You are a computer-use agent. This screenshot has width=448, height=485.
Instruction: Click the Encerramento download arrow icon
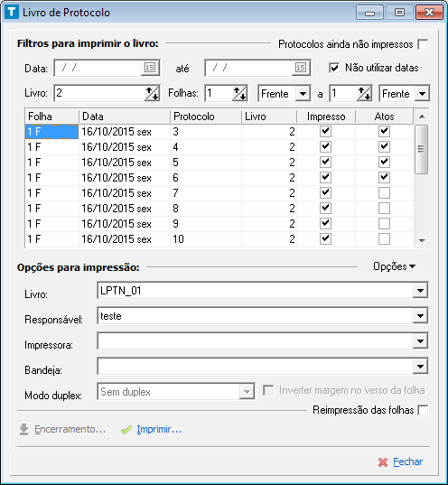click(23, 430)
